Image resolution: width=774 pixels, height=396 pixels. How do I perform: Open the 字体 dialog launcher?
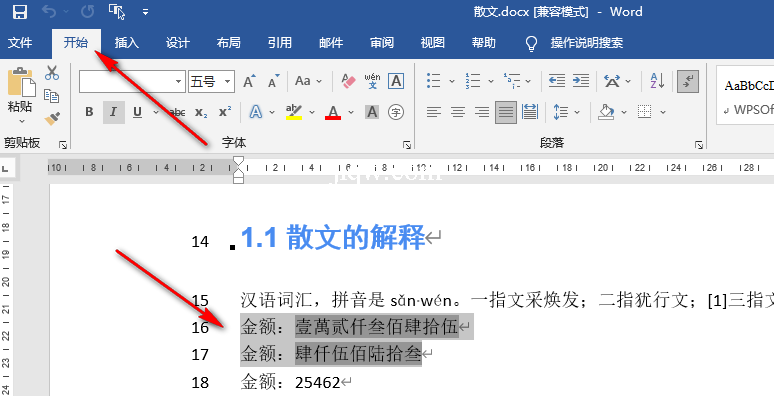click(407, 145)
